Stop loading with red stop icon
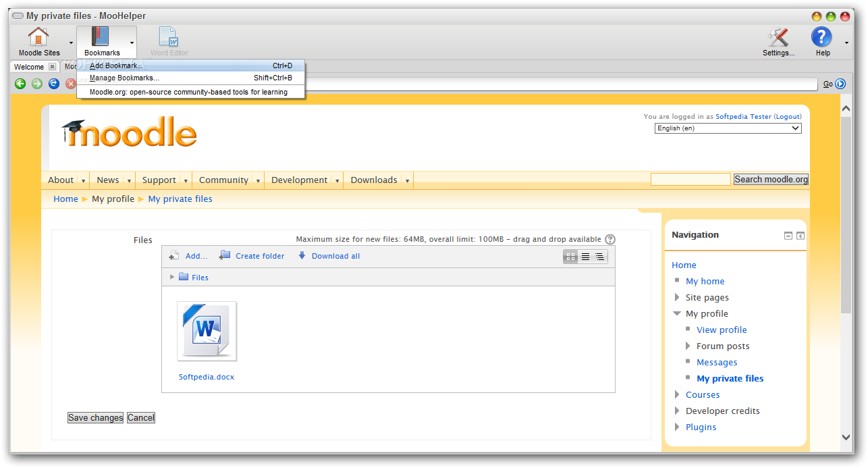The height and width of the screenshot is (468, 868). point(70,84)
